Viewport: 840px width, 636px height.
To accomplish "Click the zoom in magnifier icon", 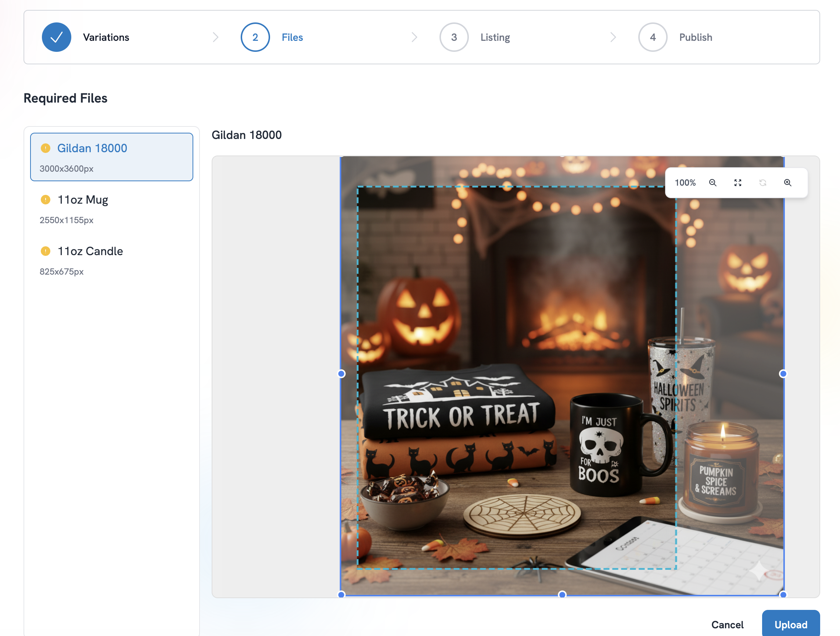I will coord(787,183).
